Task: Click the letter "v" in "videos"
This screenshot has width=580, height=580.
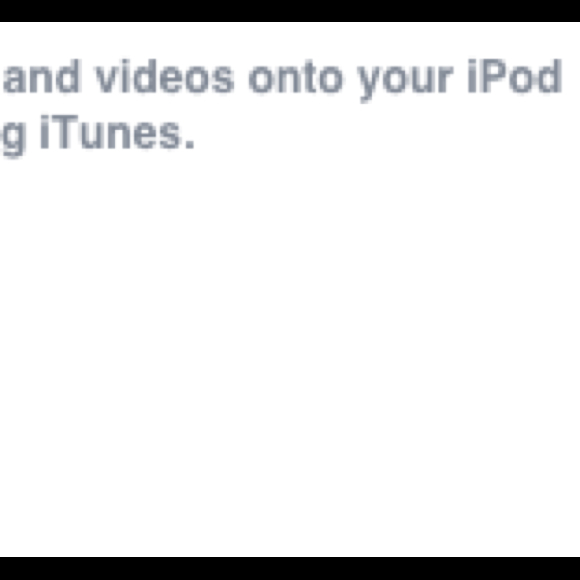Action: 109,80
